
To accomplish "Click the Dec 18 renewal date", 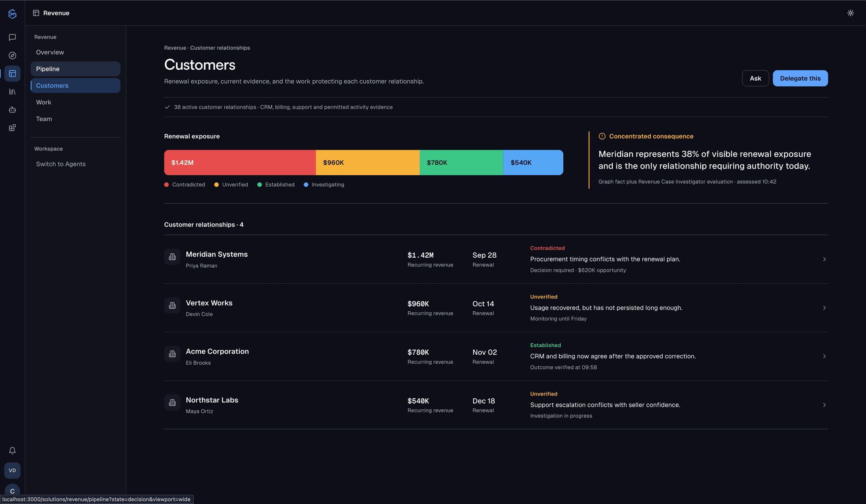I will [483, 401].
